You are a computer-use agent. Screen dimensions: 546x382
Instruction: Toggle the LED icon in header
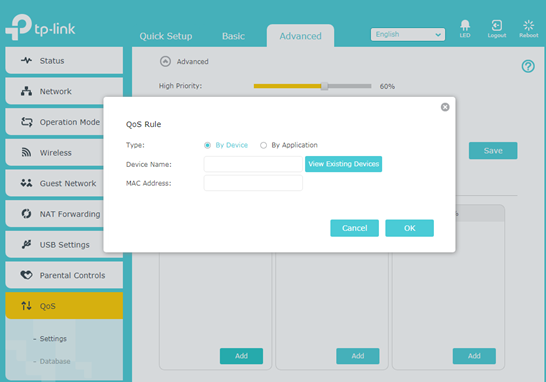[x=465, y=29]
